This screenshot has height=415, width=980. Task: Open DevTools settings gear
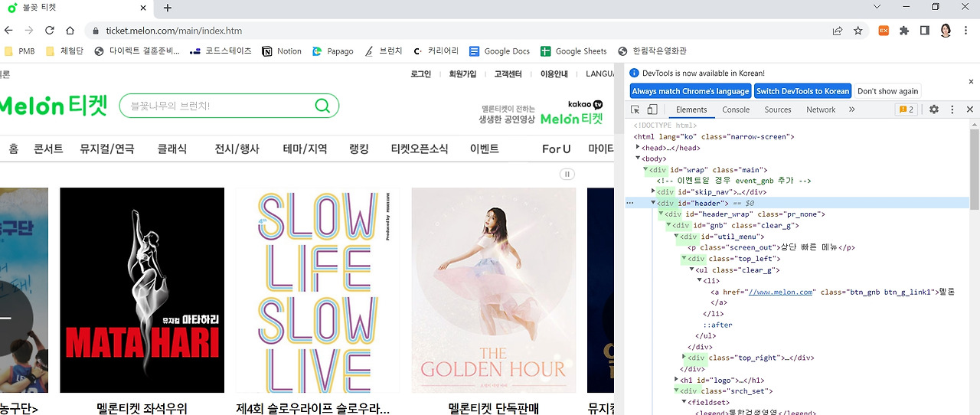934,109
